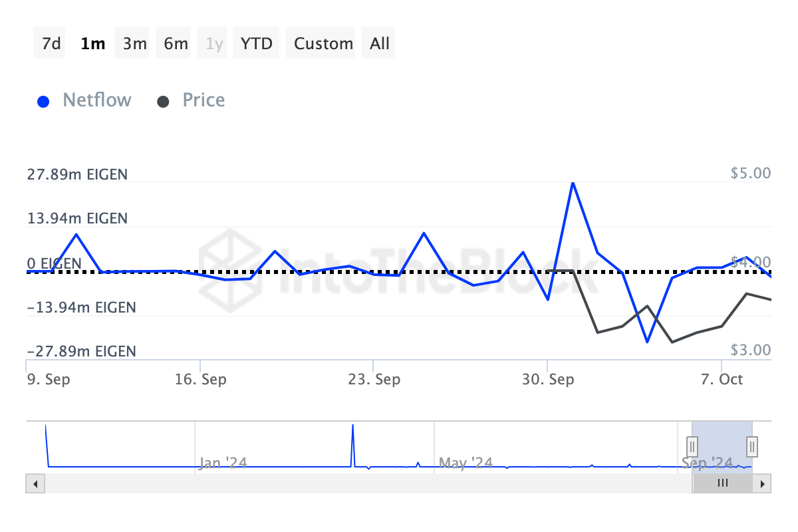Open the Custom date range picker
The height and width of the screenshot is (532, 798).
(323, 44)
